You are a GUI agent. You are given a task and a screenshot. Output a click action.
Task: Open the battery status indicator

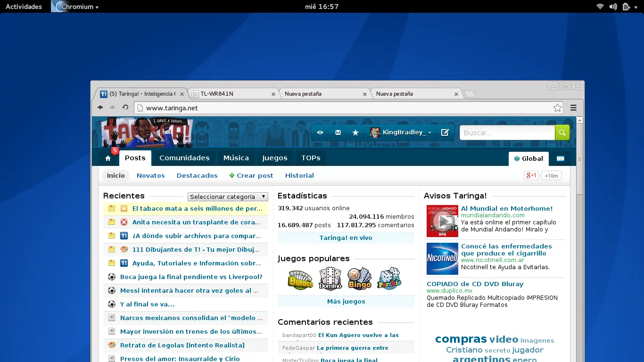pos(626,7)
